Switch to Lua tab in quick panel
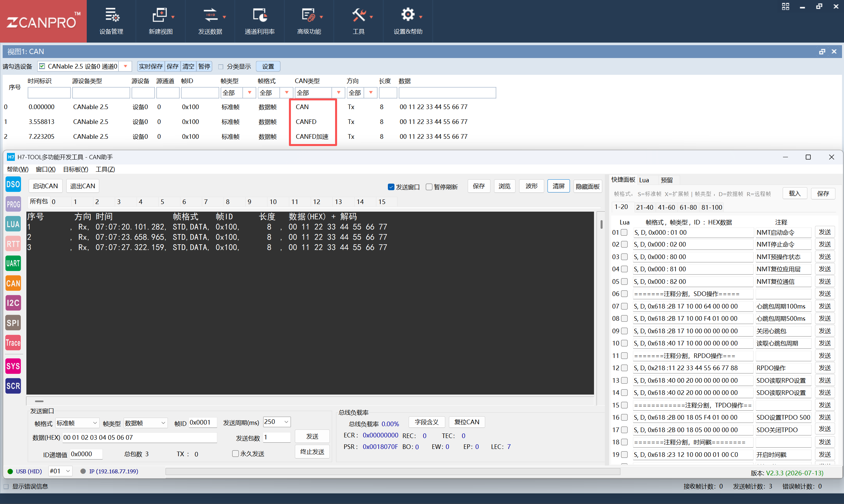 644,180
